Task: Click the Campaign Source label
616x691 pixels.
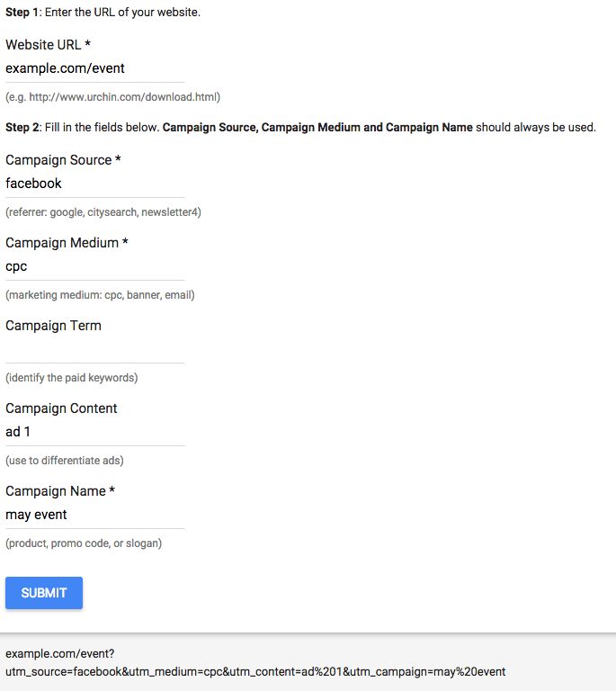Action: 63,159
